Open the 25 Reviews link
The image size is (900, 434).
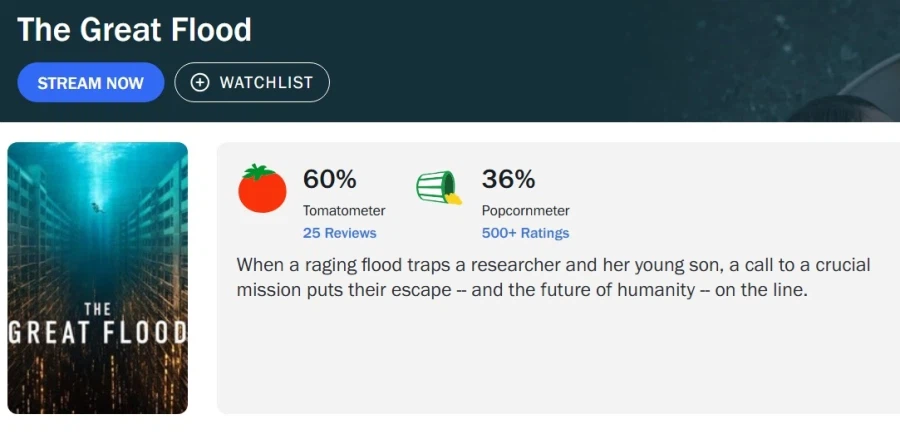(x=340, y=233)
